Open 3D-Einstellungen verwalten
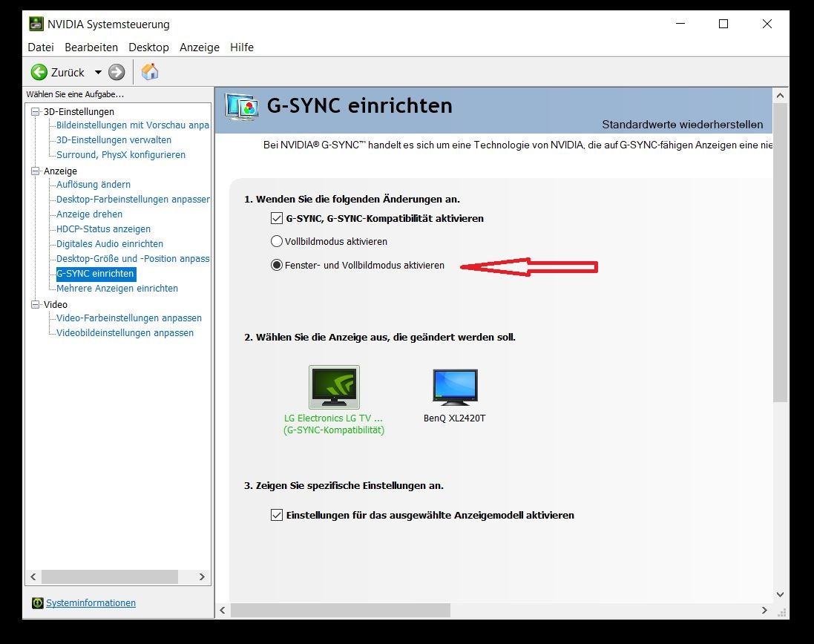Screen dimensions: 814x644 pos(114,139)
